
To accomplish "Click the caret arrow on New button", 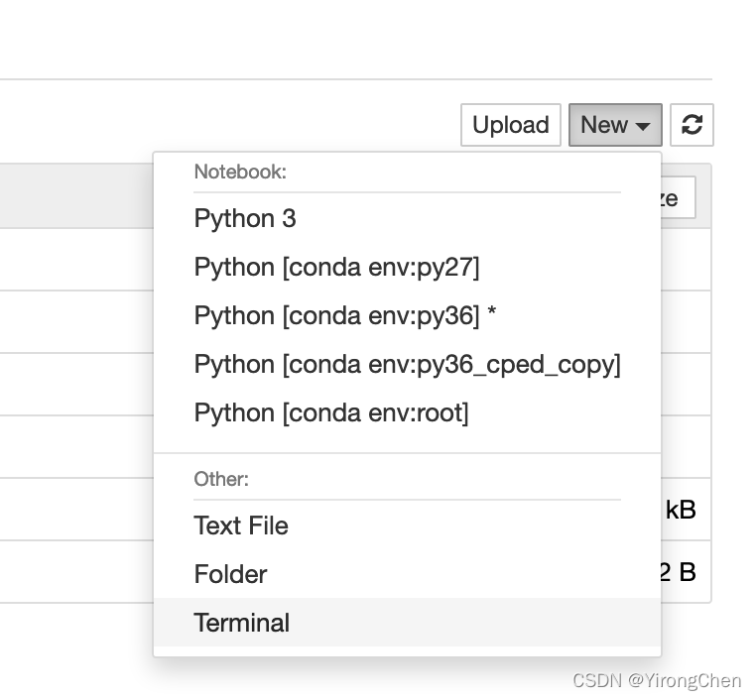I will 643,126.
